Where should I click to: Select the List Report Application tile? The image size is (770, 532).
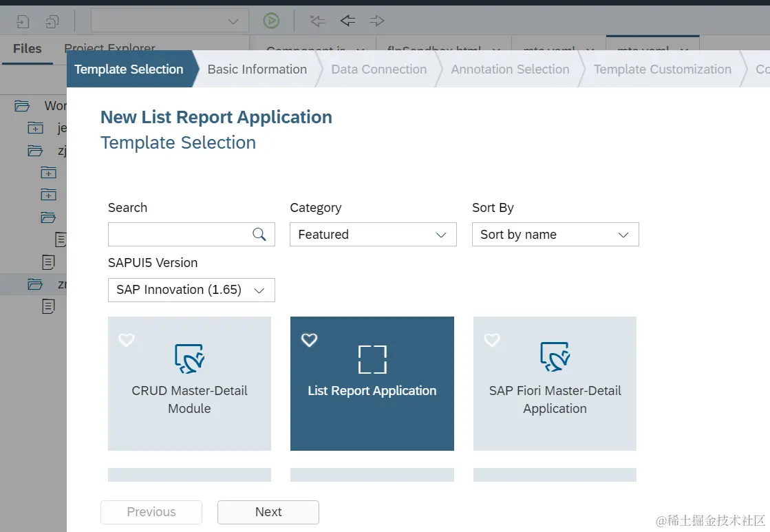tap(372, 383)
